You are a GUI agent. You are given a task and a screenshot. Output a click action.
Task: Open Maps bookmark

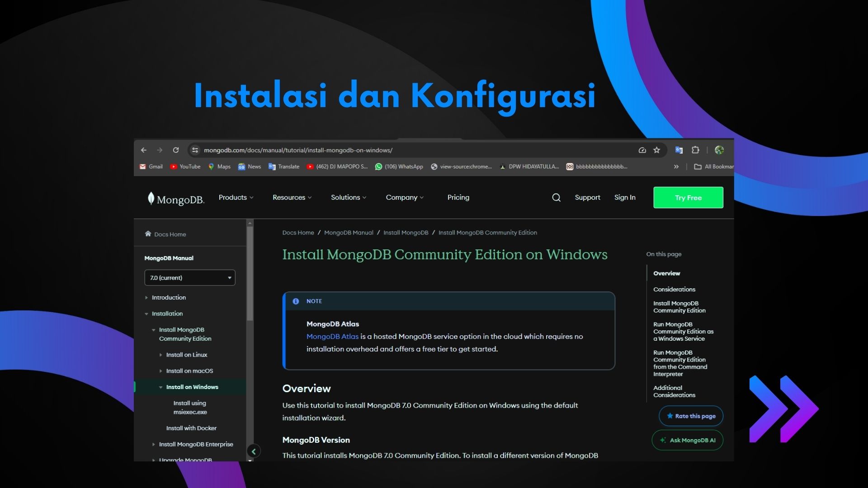pyautogui.click(x=219, y=167)
